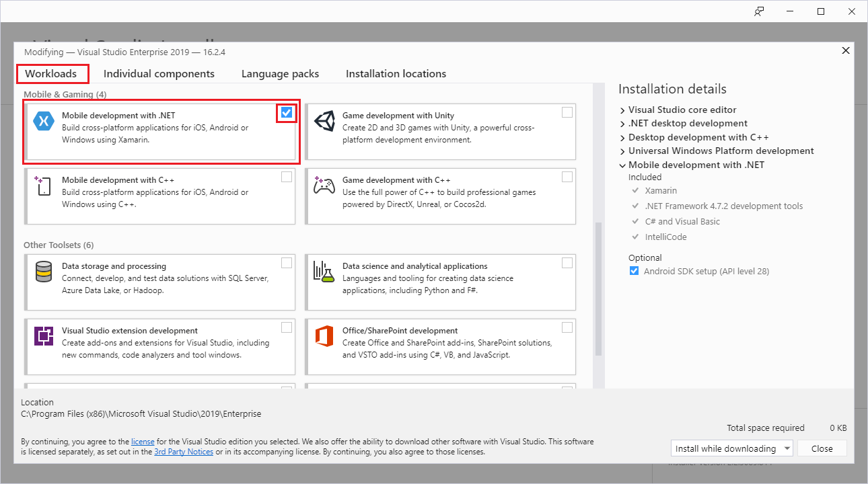Expand Universal Windows Platform development details

click(x=622, y=151)
